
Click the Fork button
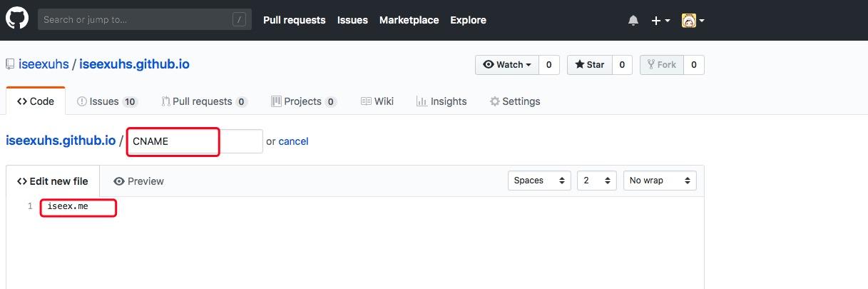pos(661,65)
